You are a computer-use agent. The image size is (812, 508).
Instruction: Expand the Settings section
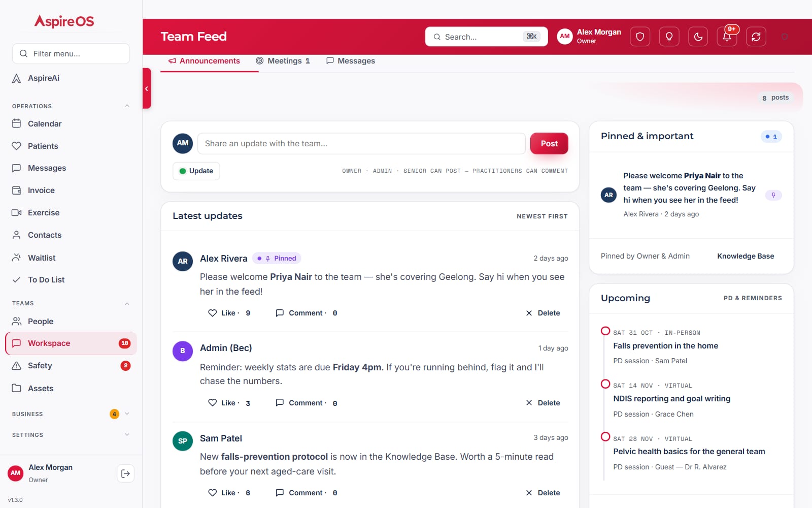pos(71,435)
